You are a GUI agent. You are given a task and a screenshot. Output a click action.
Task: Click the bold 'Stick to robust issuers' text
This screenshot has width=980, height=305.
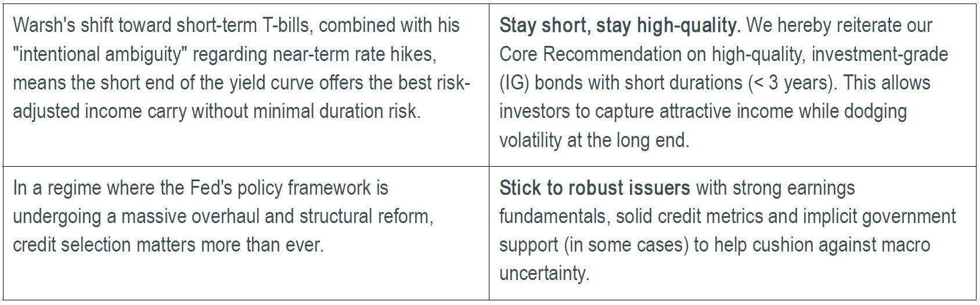tap(595, 188)
